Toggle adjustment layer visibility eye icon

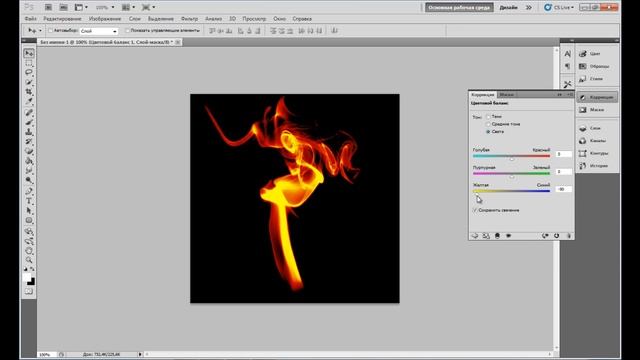pos(509,236)
